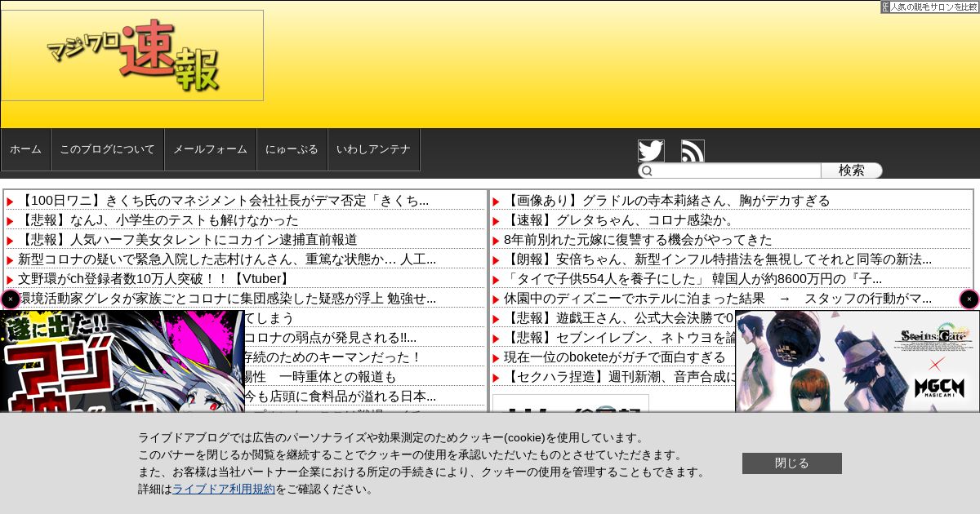Screen dimensions: 980x514
Task: Open 8年前別れた元嫁 headline
Action: click(638, 240)
